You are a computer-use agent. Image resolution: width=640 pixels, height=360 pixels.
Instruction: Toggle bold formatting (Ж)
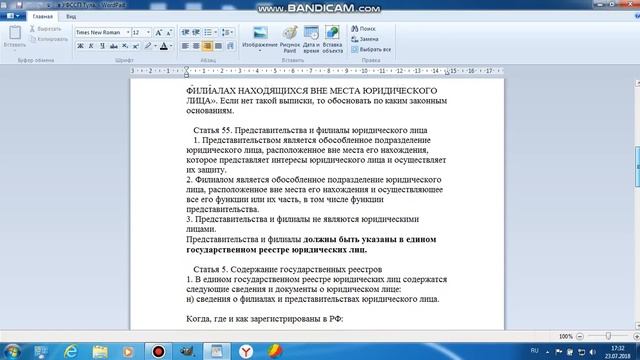pyautogui.click(x=80, y=46)
